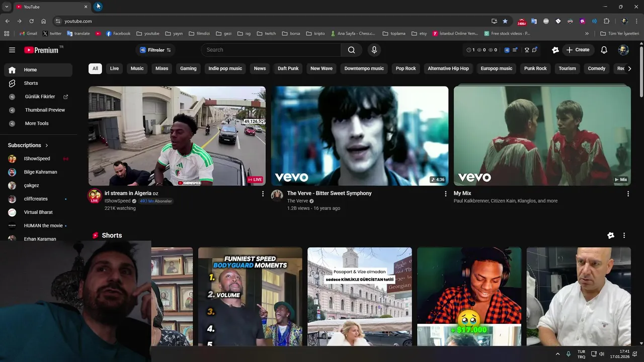The image size is (644, 362).
Task: Open the chat bubble icon in extension bar
Action: [x=534, y=50]
